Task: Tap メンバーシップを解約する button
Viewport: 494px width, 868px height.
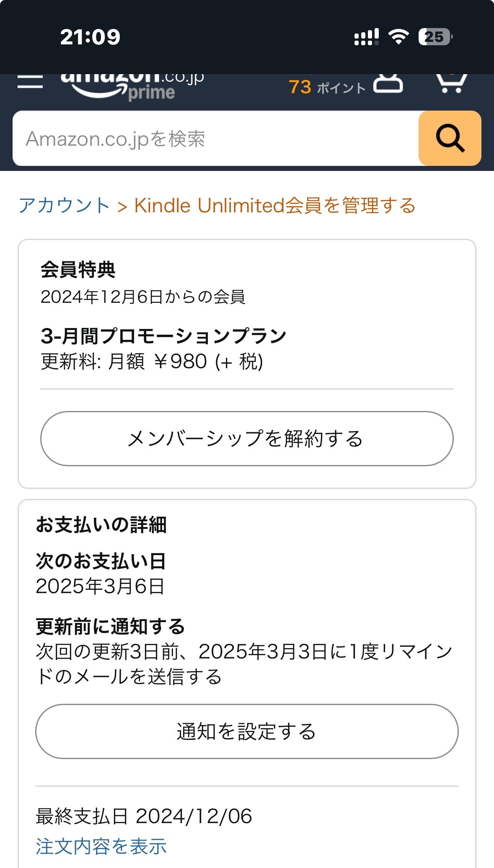Action: click(247, 439)
